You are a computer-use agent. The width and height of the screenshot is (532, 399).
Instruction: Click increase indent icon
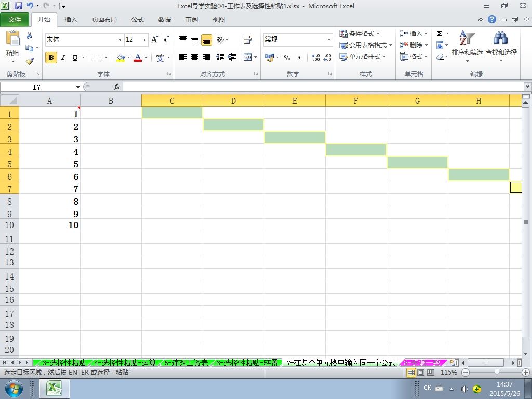232,57
